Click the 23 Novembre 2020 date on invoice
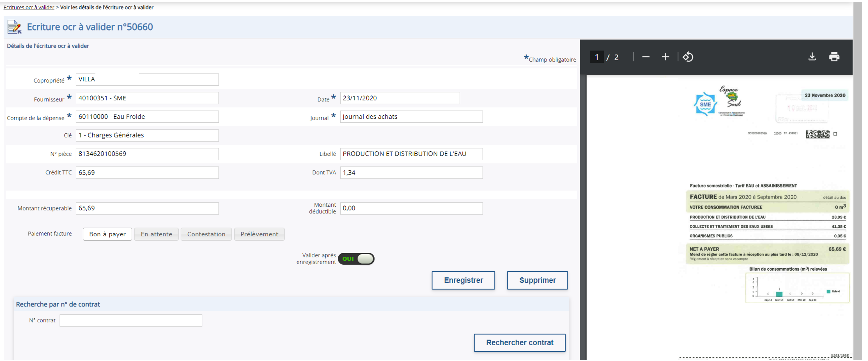 (x=825, y=95)
